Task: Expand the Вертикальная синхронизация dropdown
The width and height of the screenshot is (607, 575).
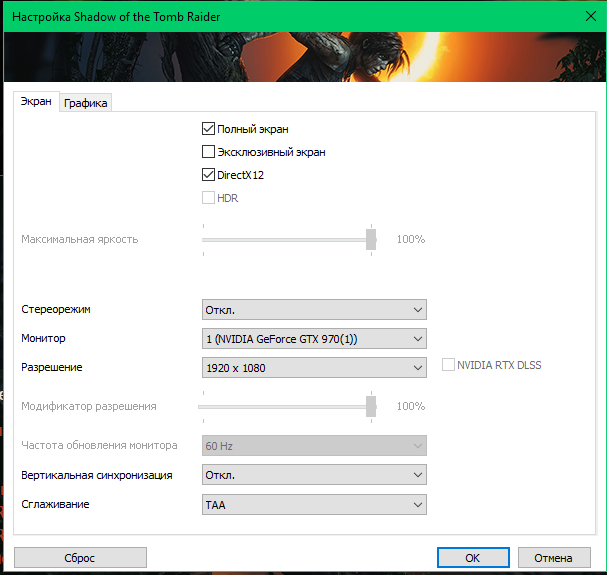Action: (314, 475)
